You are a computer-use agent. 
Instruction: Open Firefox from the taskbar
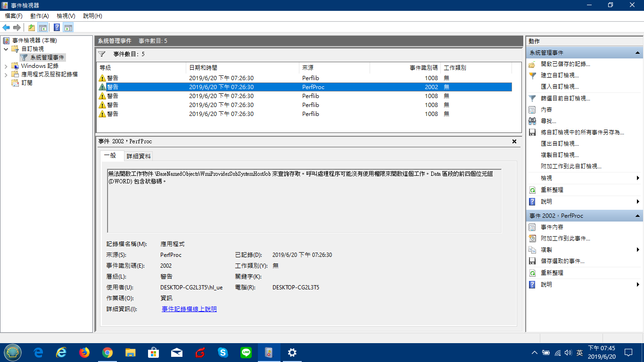click(84, 353)
